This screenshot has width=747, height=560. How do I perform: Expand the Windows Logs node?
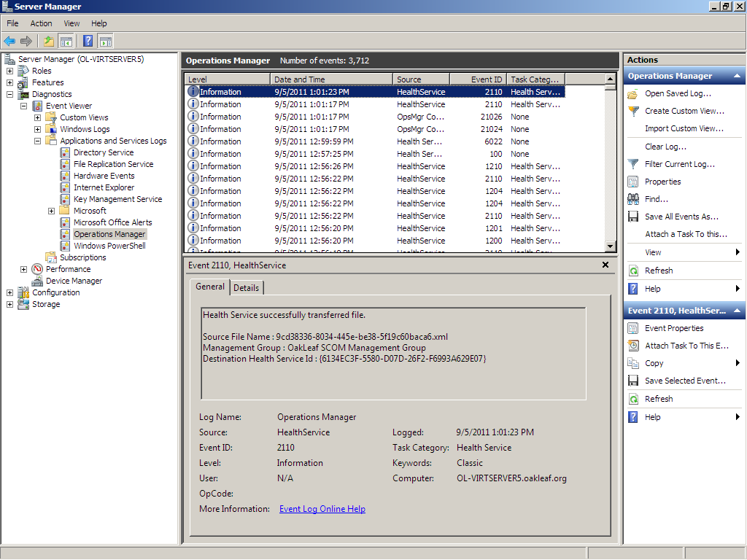(37, 130)
